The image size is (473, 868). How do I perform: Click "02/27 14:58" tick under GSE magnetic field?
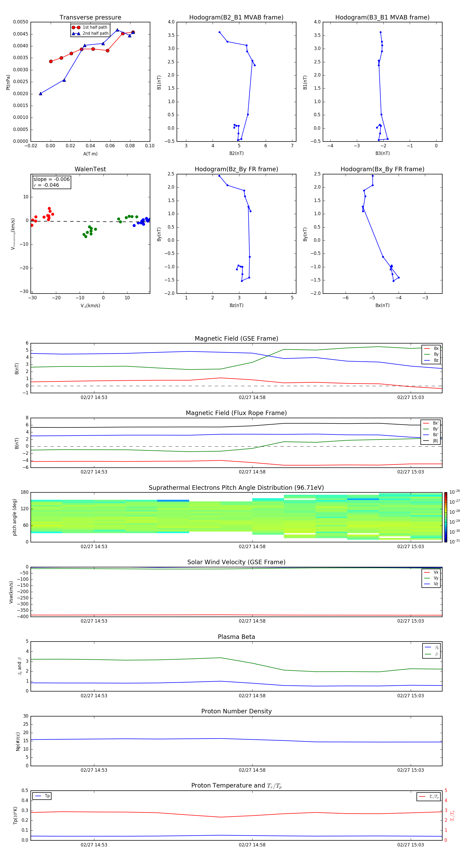[x=252, y=398]
